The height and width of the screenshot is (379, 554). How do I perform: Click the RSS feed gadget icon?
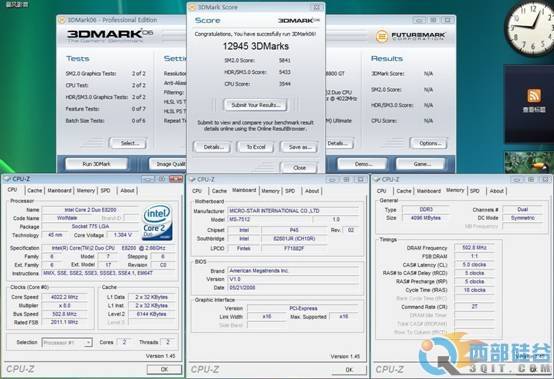tap(534, 95)
